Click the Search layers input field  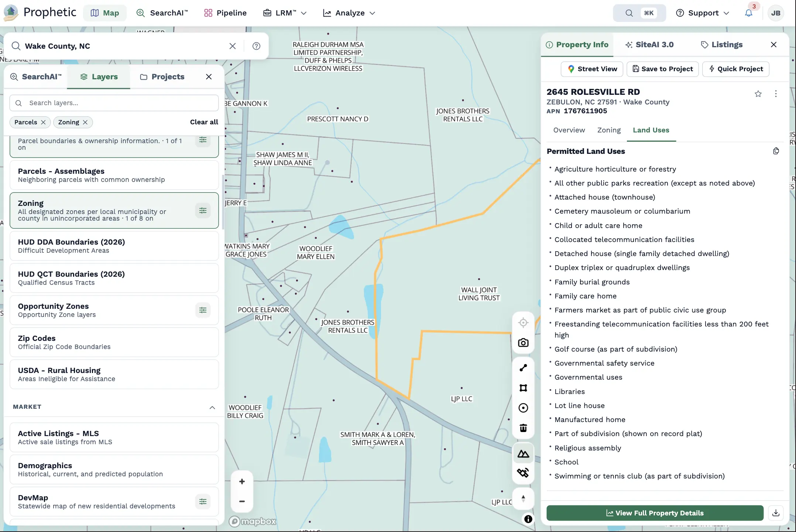[x=114, y=103]
